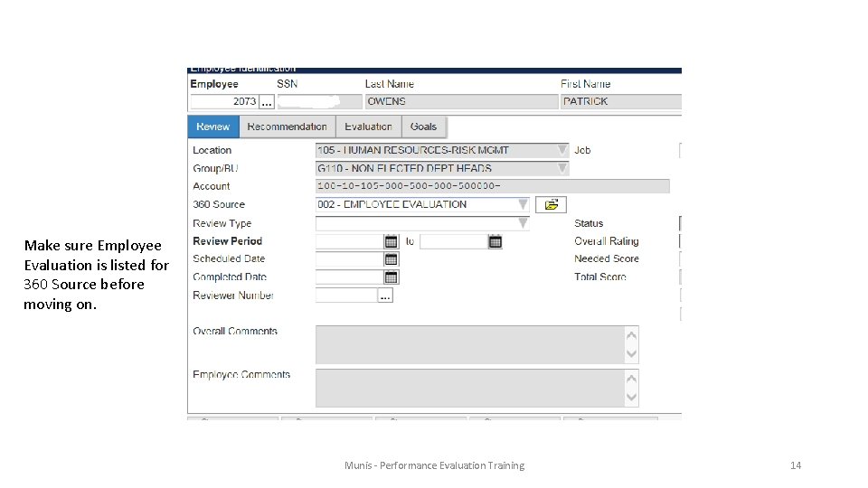The height and width of the screenshot is (488, 868).
Task: Click the Review Period start date field
Action: pos(349,242)
